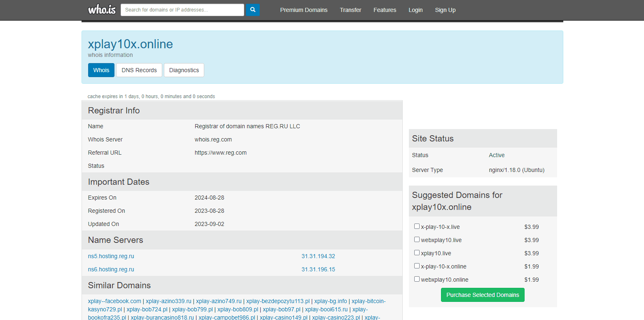Switch to the DNS Records tab
Image resolution: width=644 pixels, height=320 pixels.
[x=139, y=70]
